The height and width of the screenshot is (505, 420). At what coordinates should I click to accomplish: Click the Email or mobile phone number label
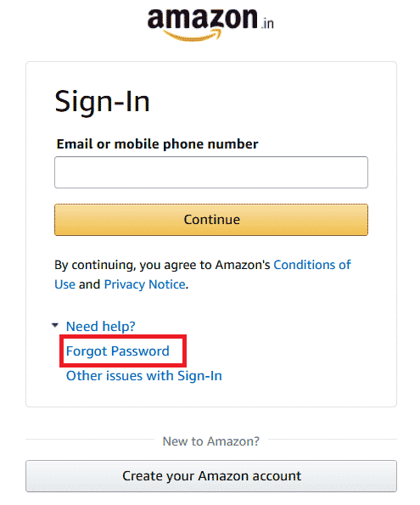coord(157,144)
